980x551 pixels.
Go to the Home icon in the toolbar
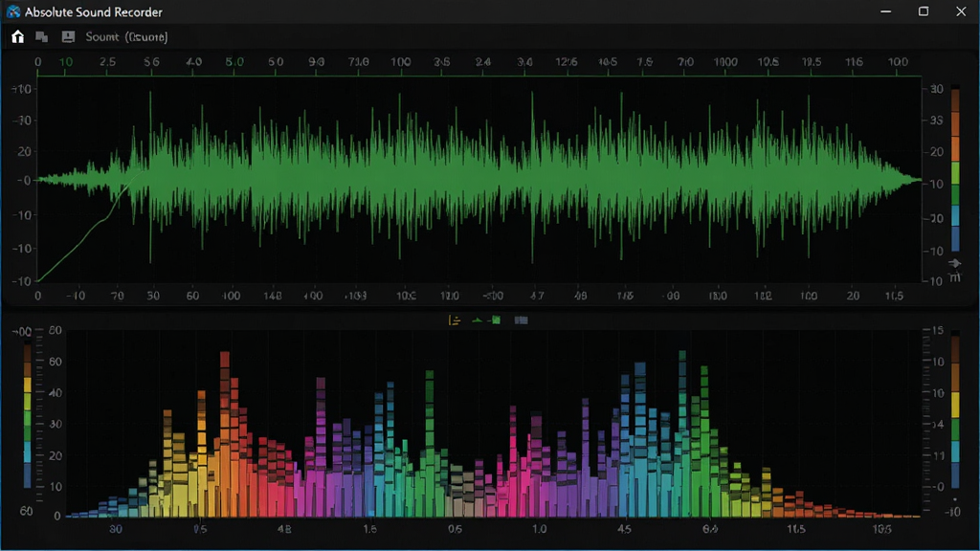17,37
